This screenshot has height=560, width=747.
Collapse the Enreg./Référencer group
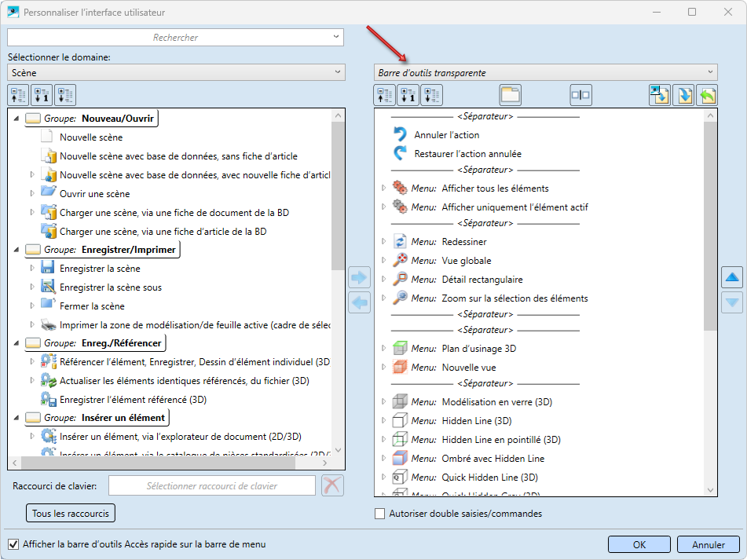coord(16,343)
